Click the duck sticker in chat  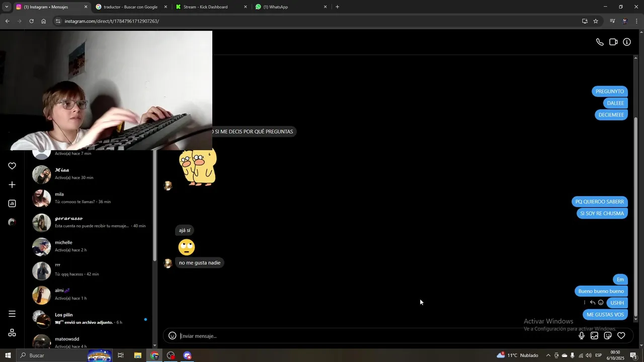[x=198, y=167]
